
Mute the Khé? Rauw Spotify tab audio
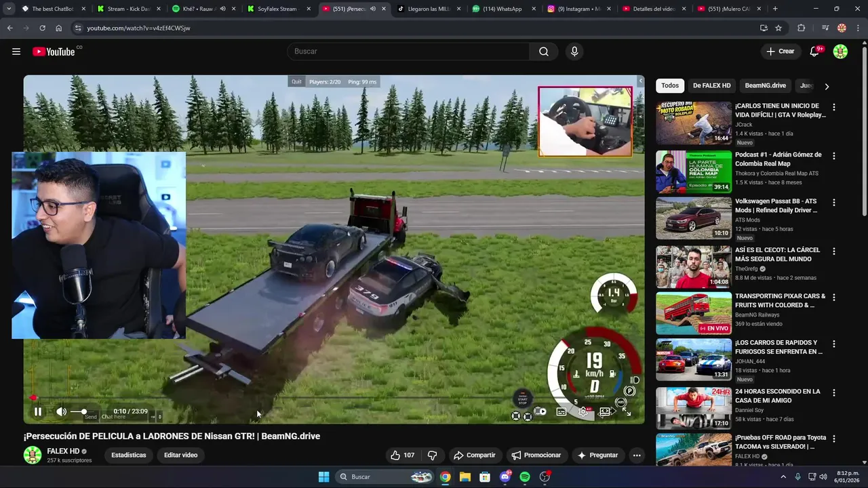tap(223, 9)
